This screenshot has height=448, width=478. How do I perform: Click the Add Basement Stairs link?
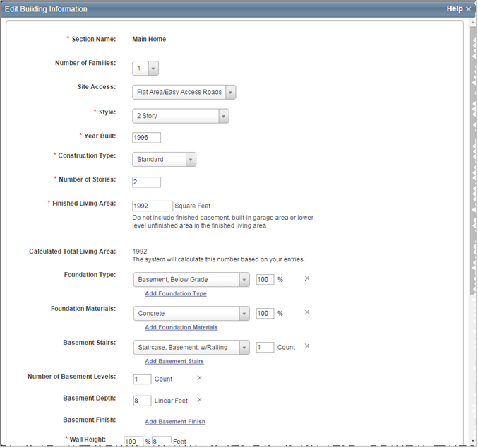coord(174,361)
